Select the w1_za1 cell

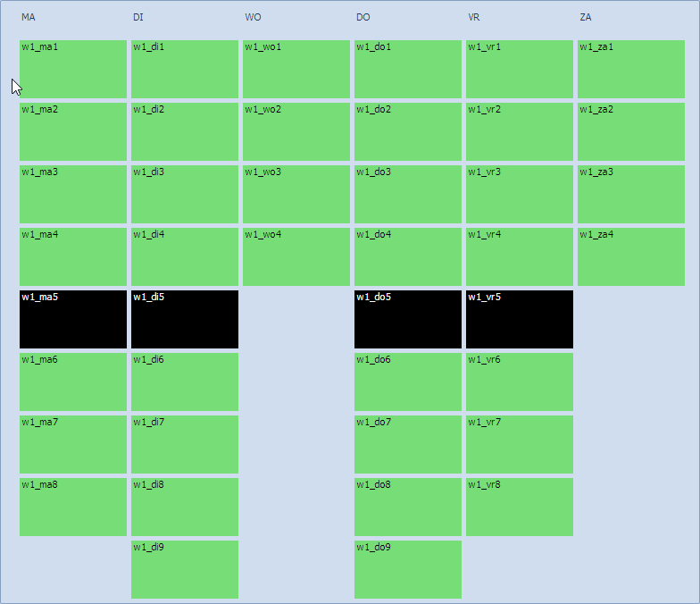coord(631,70)
